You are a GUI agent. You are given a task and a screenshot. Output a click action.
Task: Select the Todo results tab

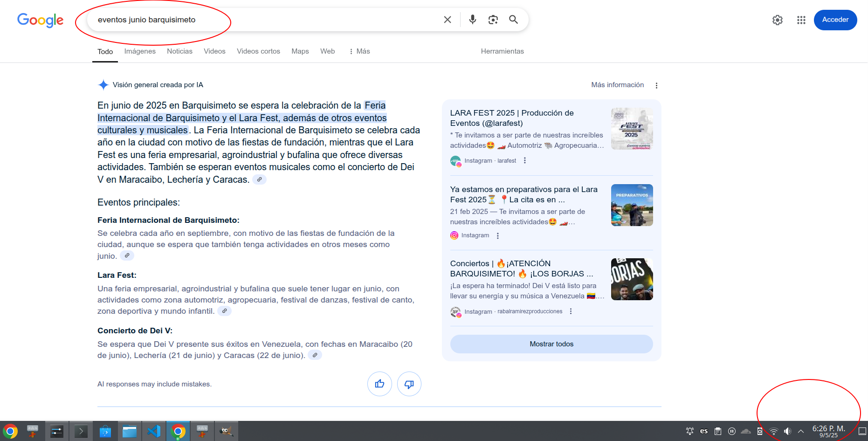click(x=105, y=52)
